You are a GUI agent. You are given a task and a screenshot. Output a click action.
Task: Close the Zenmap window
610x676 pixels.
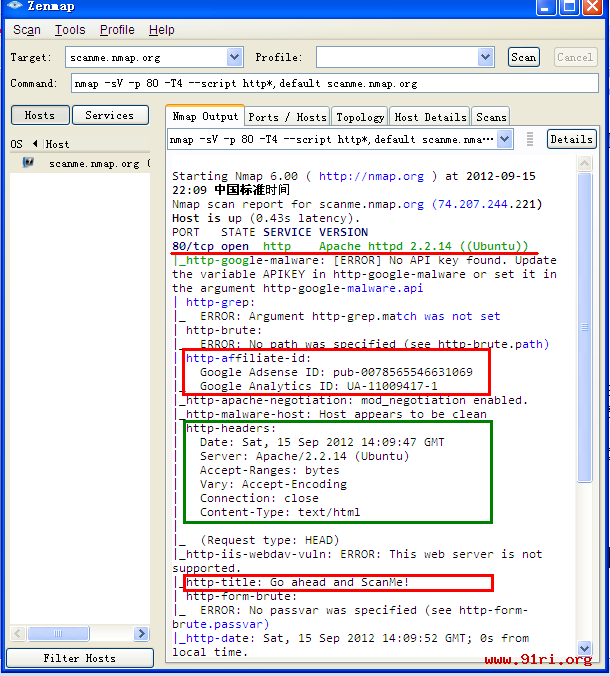click(593, 7)
